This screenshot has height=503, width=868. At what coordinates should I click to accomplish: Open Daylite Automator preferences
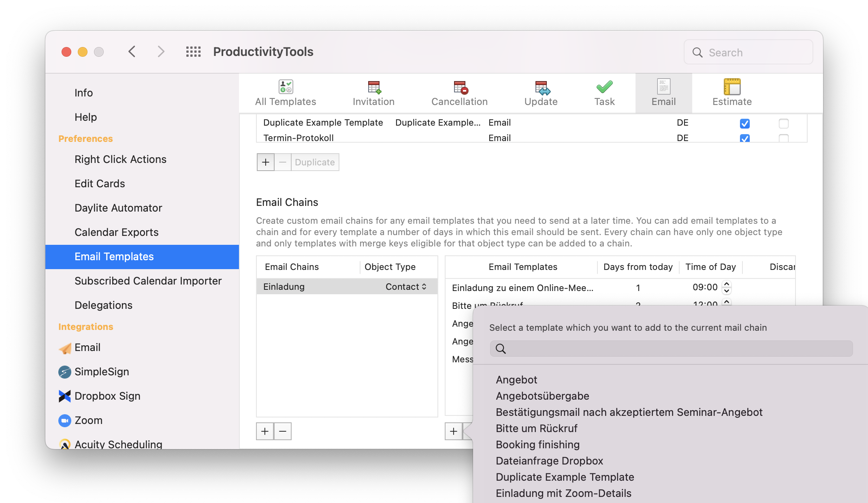118,208
